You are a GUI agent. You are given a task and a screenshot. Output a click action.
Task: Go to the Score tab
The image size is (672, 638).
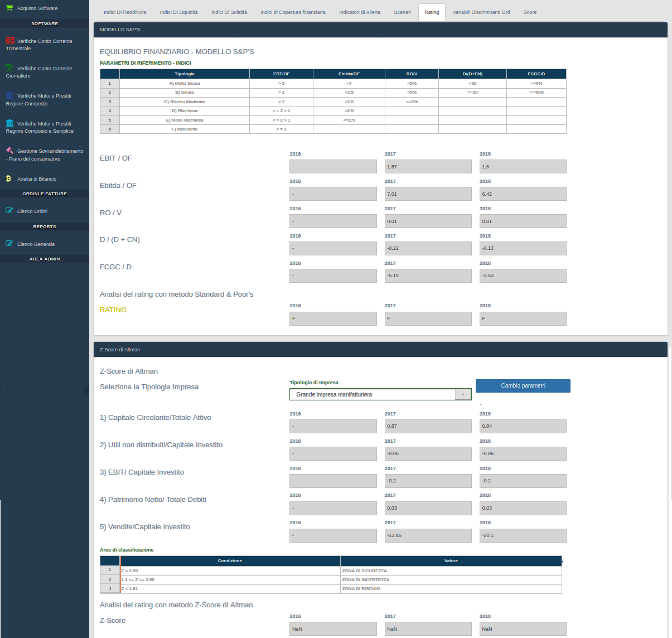(x=530, y=12)
